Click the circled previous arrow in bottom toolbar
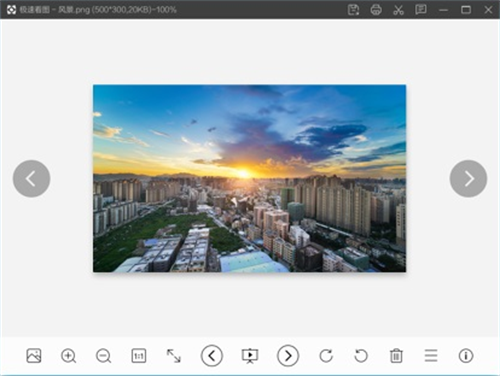 coord(212,356)
